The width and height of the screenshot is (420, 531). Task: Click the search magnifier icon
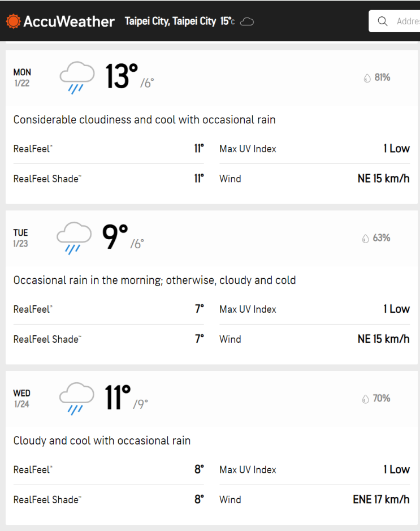tap(383, 21)
